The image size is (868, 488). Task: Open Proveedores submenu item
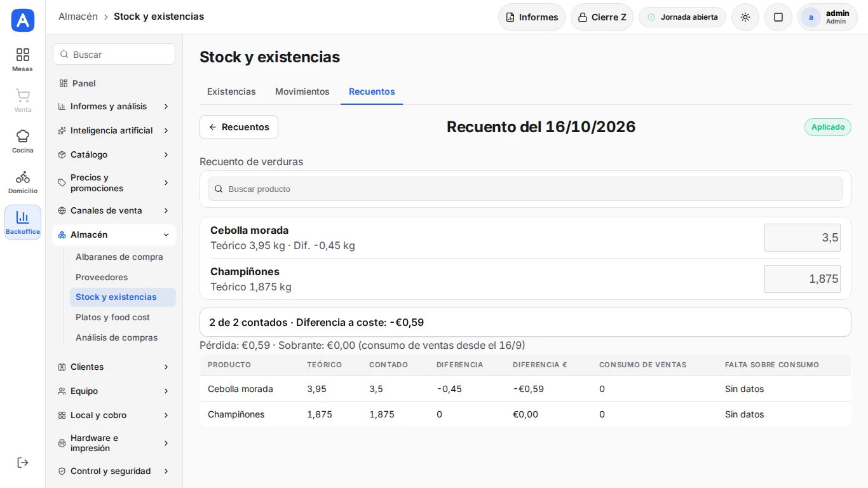123,277
